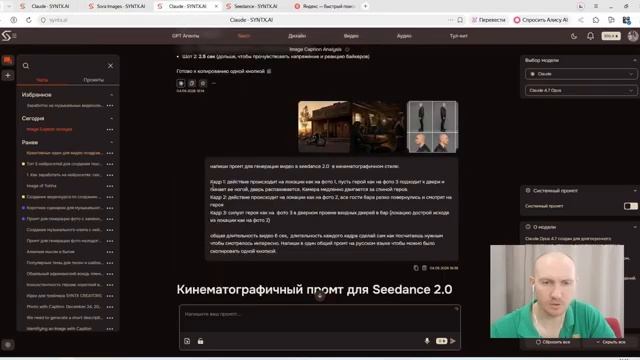Viewport: 640px width, 360px height.
Task: Bookmark the page with the address bar icon
Action: pos(460,20)
